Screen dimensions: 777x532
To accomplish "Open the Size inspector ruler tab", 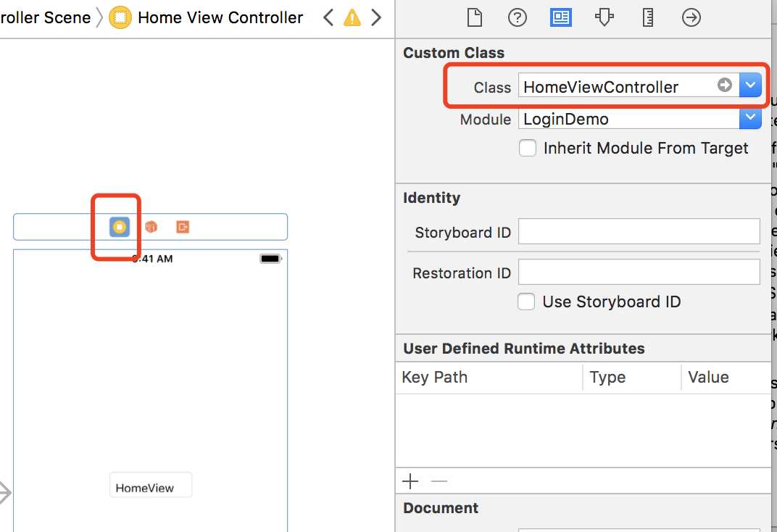I will [x=648, y=18].
